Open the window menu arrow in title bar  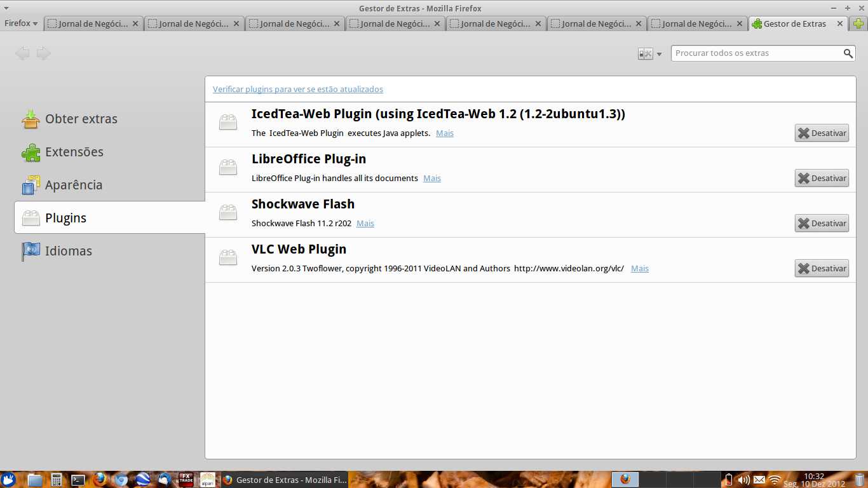[6, 8]
